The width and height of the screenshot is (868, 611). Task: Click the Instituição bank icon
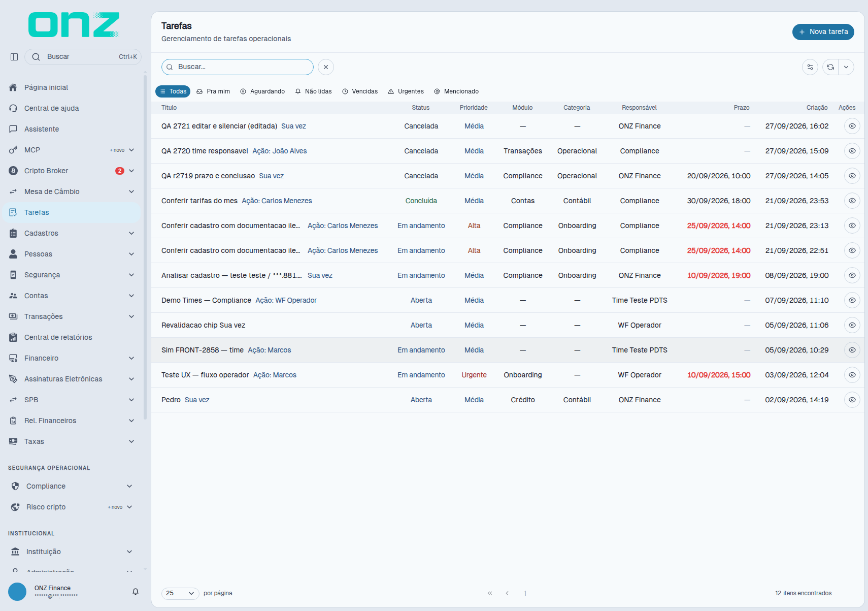tap(15, 552)
